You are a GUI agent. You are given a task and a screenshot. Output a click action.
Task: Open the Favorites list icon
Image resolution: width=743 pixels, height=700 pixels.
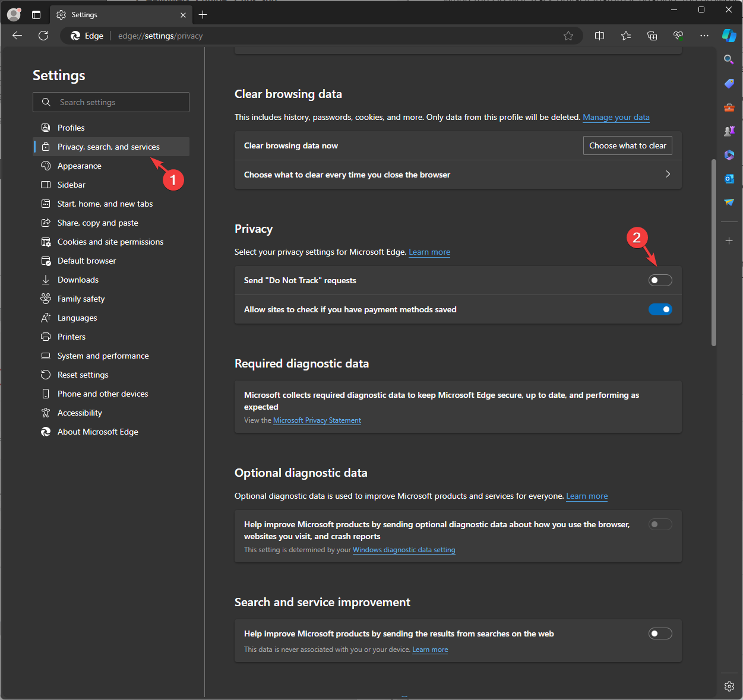tap(626, 36)
